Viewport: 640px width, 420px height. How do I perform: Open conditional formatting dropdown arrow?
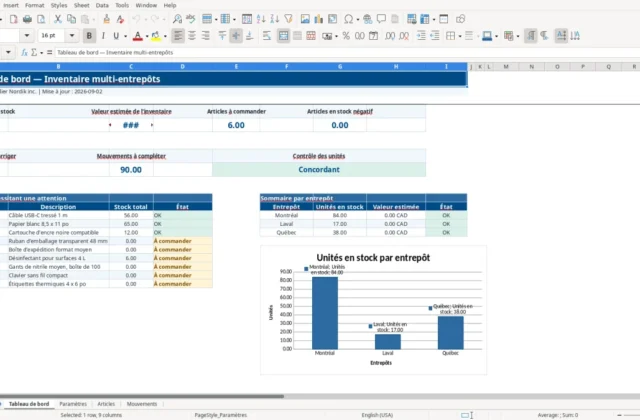(518, 36)
